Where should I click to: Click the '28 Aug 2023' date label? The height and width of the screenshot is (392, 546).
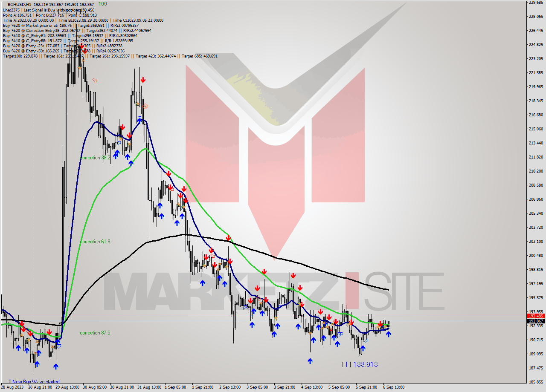pos(13,387)
